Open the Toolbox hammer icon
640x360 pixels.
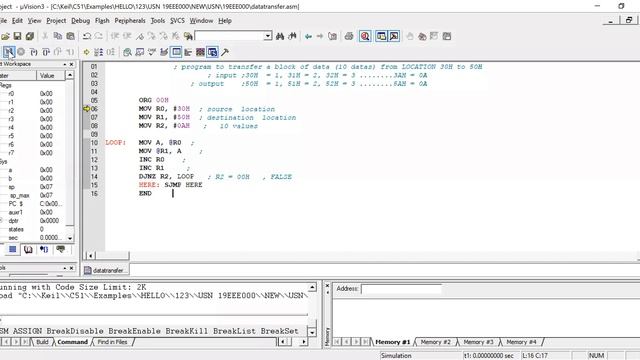point(225,52)
